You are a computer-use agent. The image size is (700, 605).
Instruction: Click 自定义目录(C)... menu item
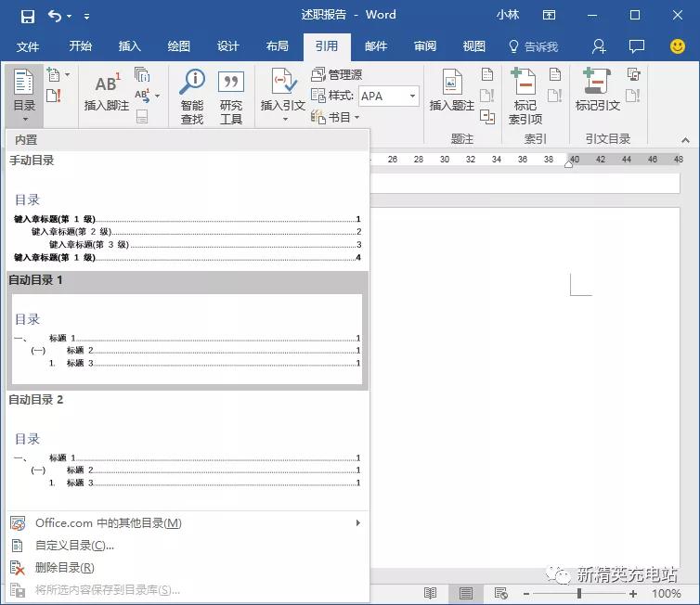[188, 546]
